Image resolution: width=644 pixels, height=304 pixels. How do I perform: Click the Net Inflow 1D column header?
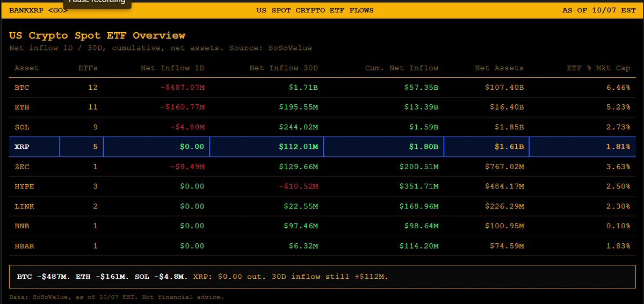click(x=172, y=68)
